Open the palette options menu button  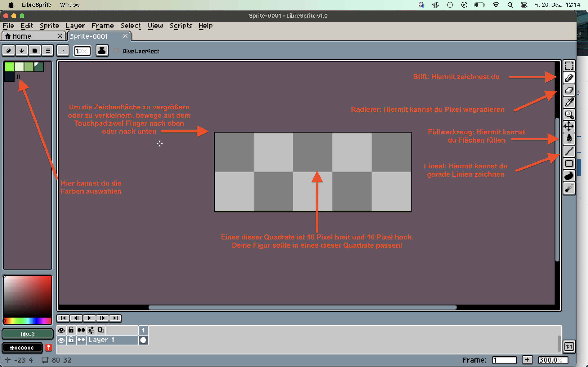(48, 51)
